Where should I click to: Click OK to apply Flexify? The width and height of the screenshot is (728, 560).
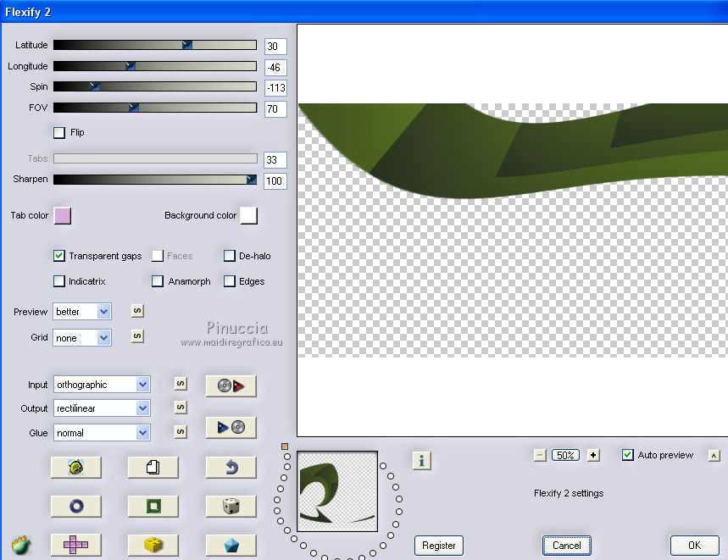click(695, 546)
